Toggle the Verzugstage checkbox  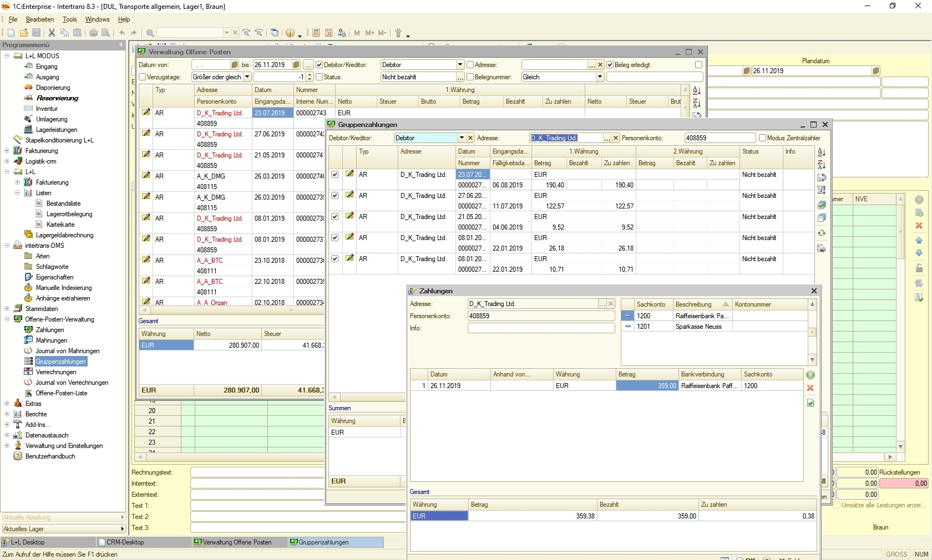[x=143, y=77]
